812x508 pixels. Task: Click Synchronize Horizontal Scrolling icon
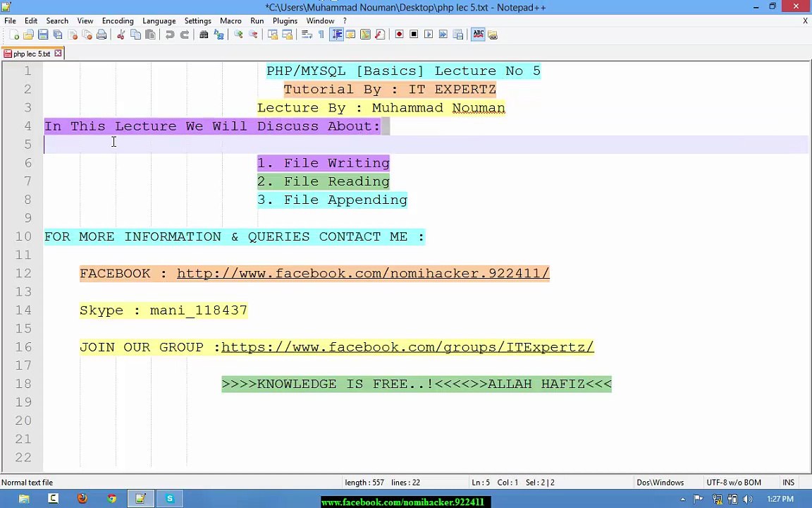click(x=287, y=35)
